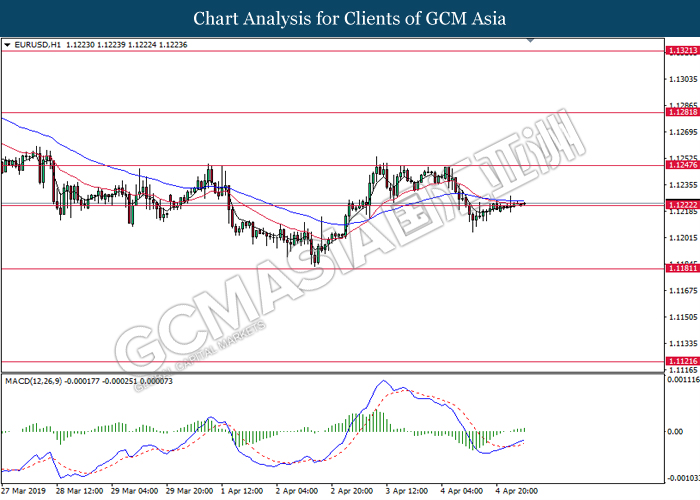Screen dimensions: 700x500
Task: Click the 28 Mar 12:00 time label
Action: [79, 491]
